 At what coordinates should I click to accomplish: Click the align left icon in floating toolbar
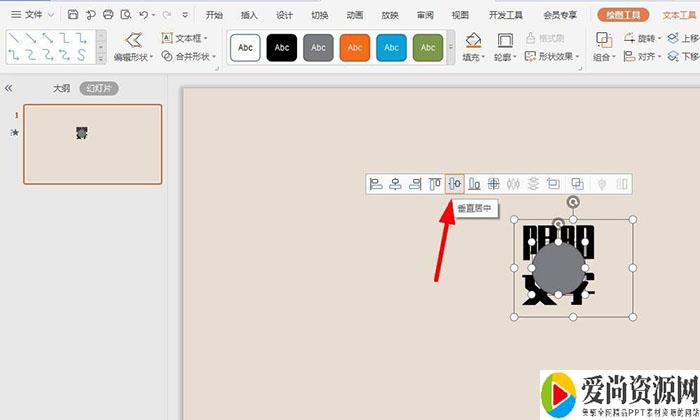click(x=376, y=184)
